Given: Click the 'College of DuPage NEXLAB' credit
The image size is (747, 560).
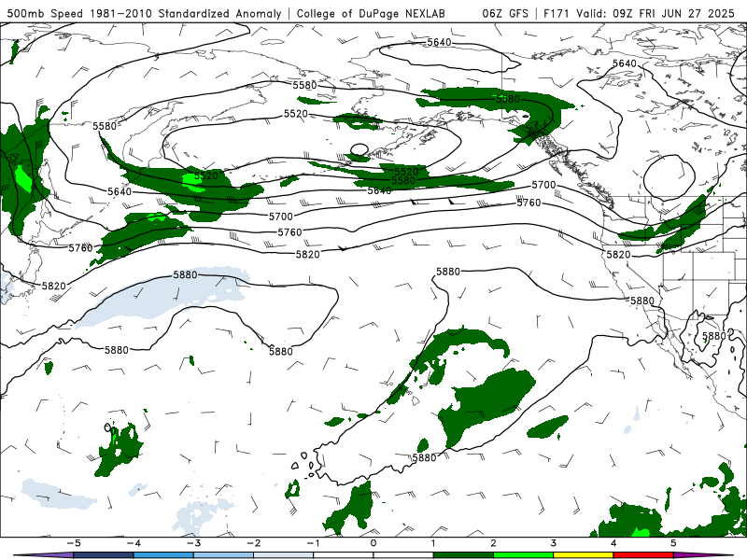Looking at the screenshot, I should tap(371, 13).
